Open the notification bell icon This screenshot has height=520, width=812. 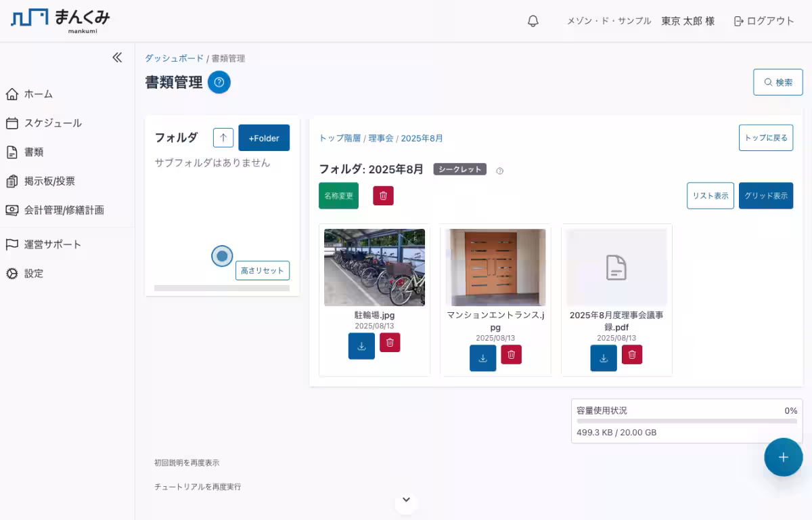[533, 20]
